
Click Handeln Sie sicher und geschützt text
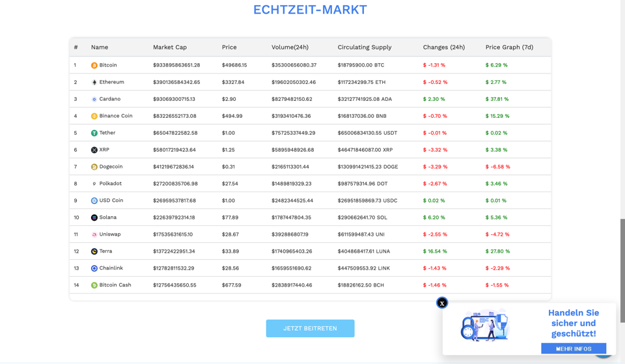tap(574, 323)
